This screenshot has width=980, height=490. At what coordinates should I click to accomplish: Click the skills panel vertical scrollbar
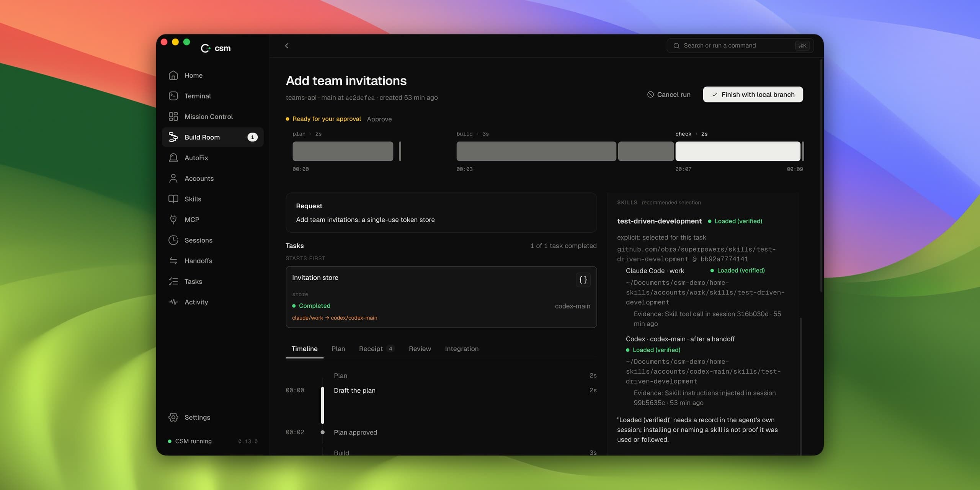pyautogui.click(x=800, y=386)
